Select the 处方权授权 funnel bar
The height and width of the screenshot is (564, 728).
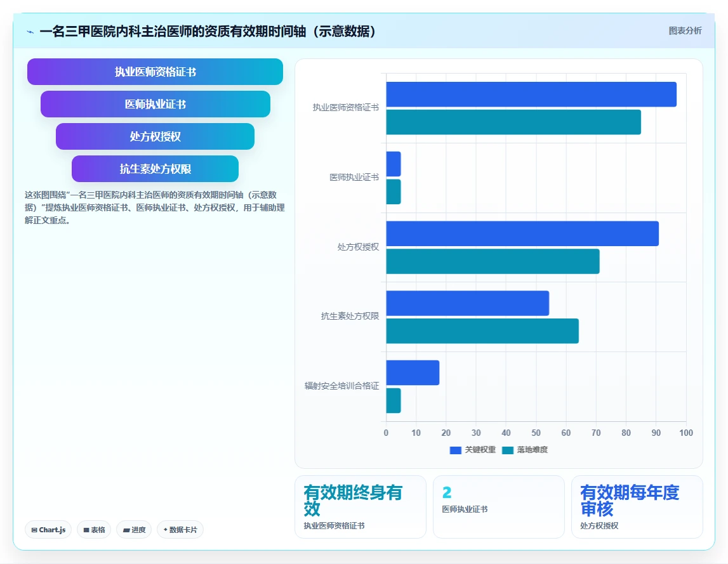[x=155, y=136]
